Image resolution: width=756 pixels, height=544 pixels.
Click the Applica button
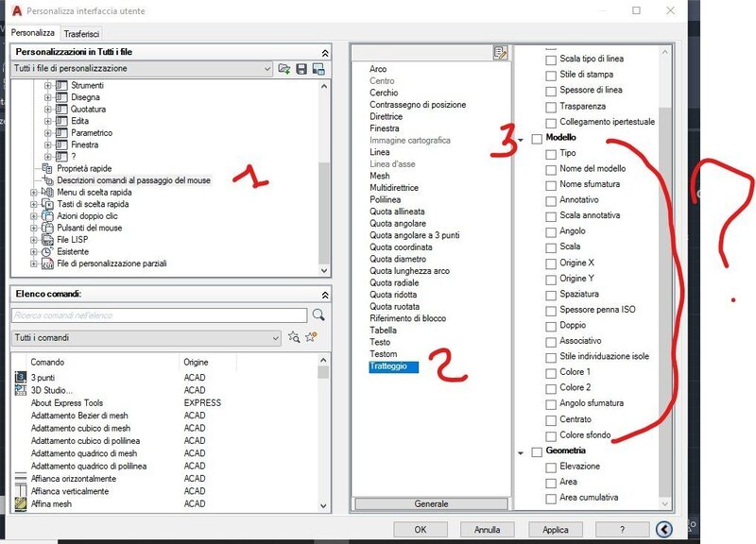556,530
